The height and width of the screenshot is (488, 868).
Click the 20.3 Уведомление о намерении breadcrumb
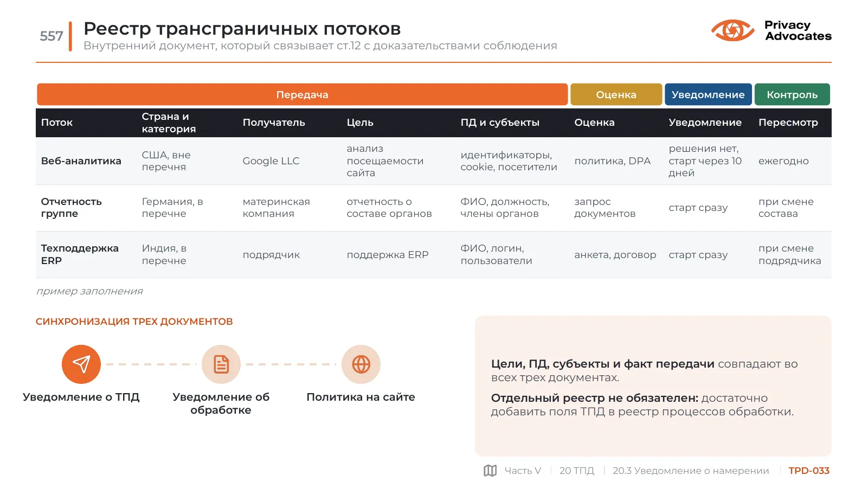click(x=691, y=471)
